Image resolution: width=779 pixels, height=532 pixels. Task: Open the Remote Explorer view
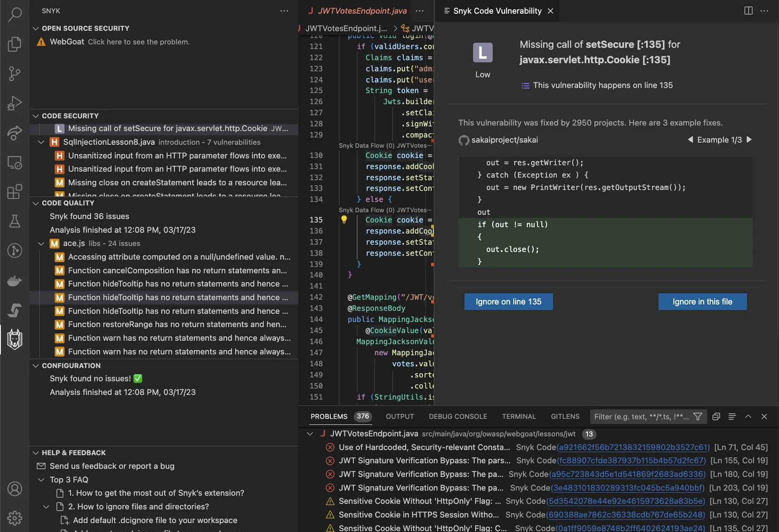[15, 162]
